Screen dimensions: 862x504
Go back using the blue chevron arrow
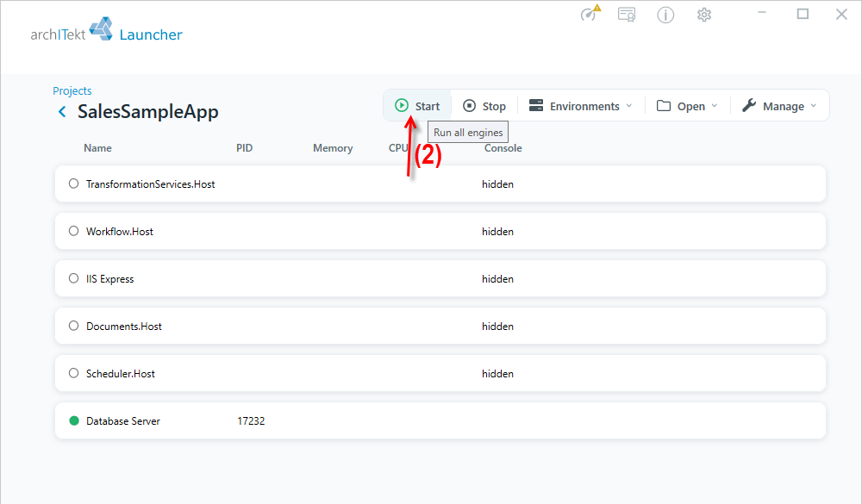(x=62, y=112)
